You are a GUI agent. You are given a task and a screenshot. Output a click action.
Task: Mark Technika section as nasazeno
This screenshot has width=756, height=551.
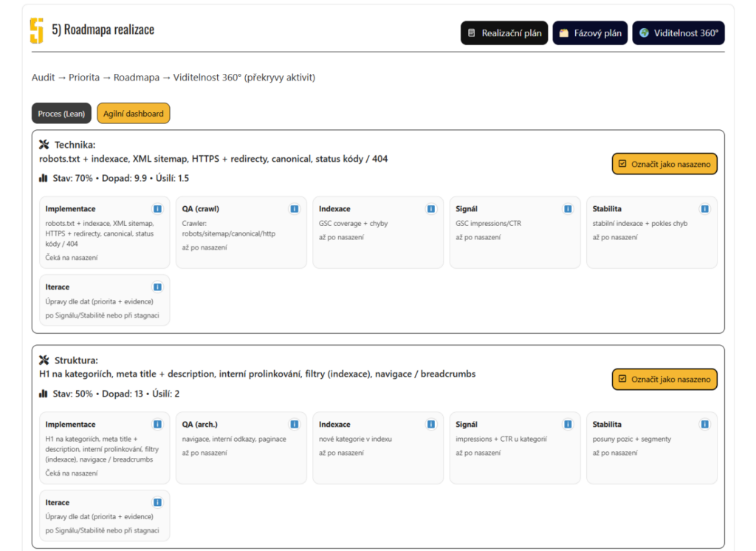(x=664, y=164)
